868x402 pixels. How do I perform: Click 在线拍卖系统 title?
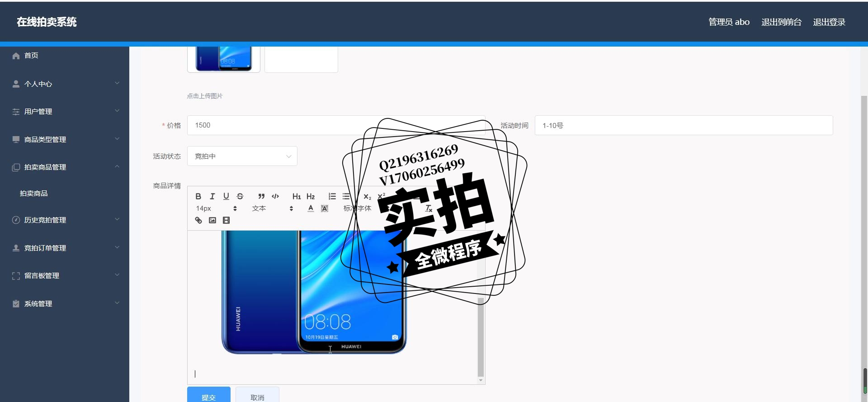pos(47,22)
